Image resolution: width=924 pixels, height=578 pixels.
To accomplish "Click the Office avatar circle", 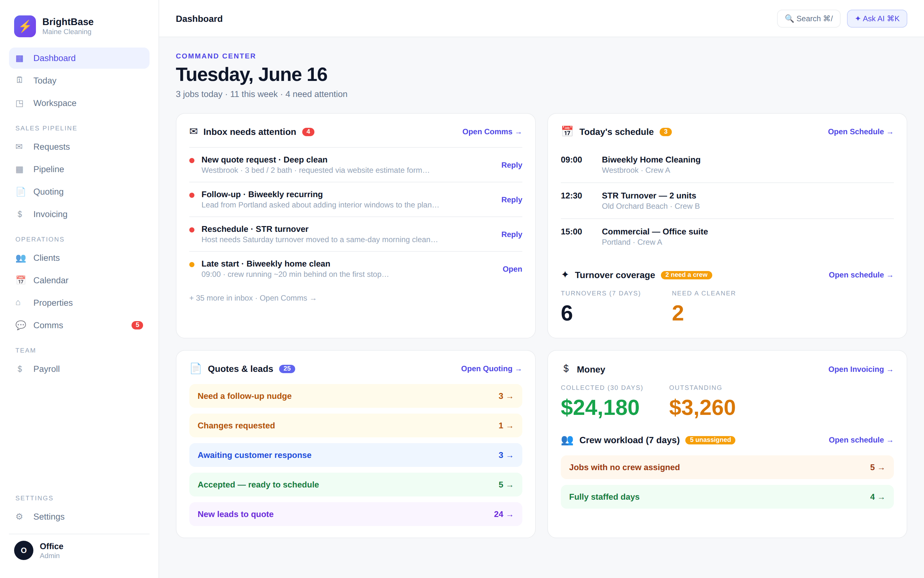I will (24, 550).
